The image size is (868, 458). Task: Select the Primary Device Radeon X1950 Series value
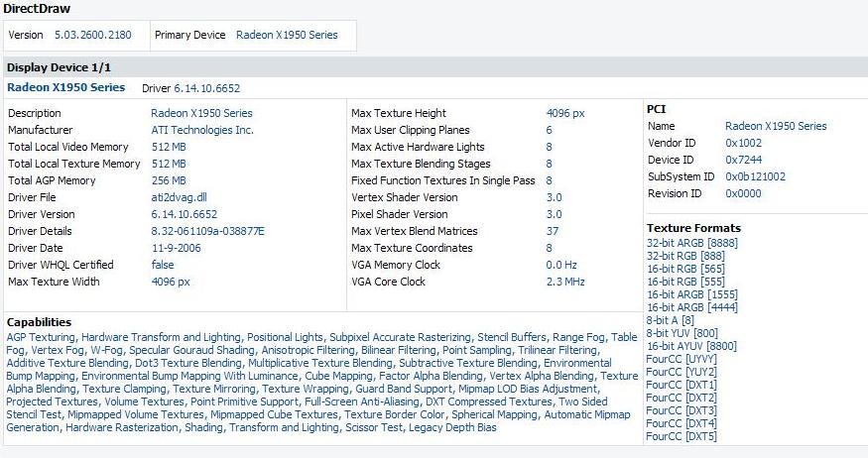pyautogui.click(x=287, y=35)
